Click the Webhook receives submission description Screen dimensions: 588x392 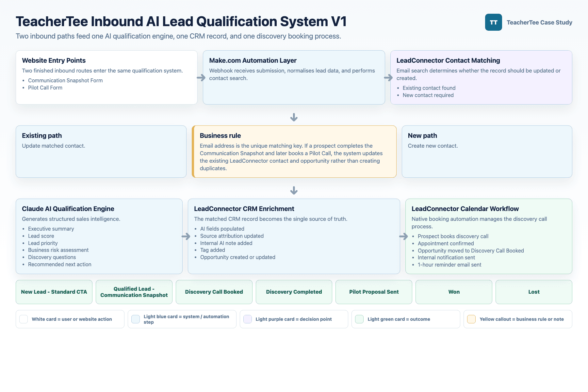[x=292, y=74]
